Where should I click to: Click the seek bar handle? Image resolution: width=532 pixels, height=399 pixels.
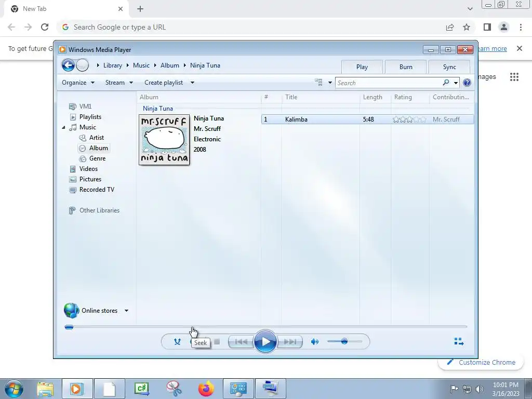pos(69,327)
